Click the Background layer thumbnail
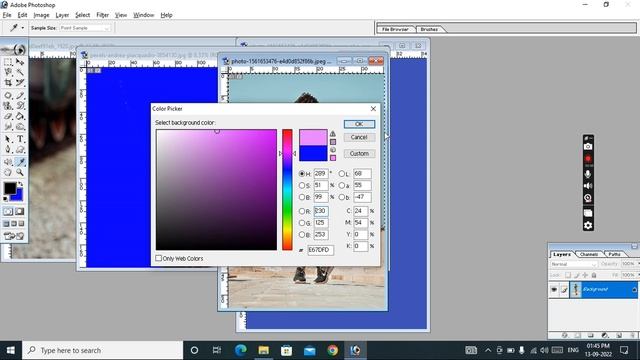This screenshot has height=360, width=640. click(x=575, y=289)
